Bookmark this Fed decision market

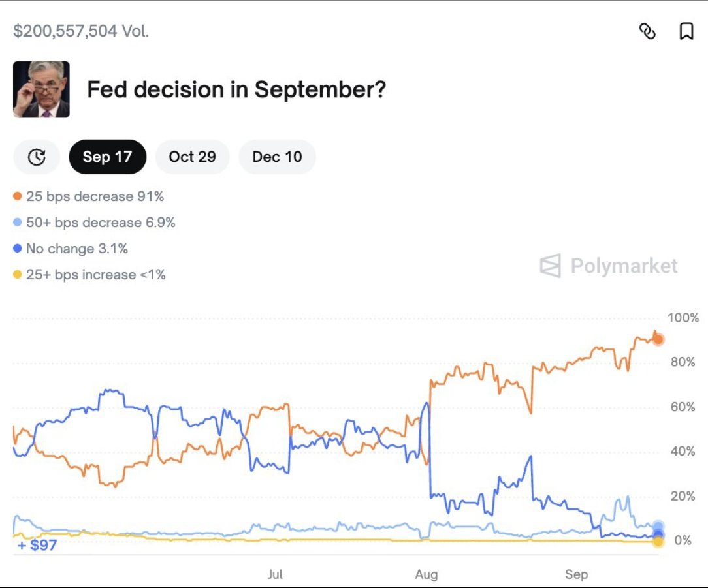pos(686,31)
